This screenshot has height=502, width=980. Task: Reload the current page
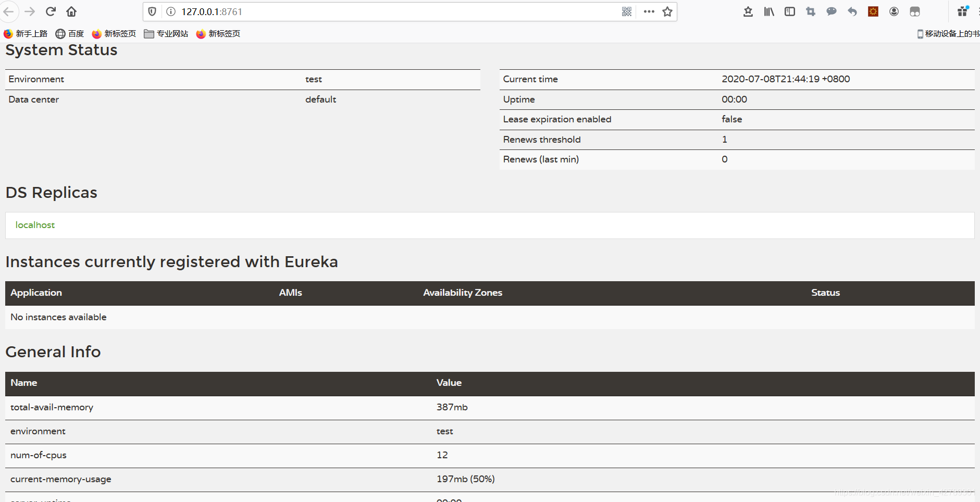[51, 11]
